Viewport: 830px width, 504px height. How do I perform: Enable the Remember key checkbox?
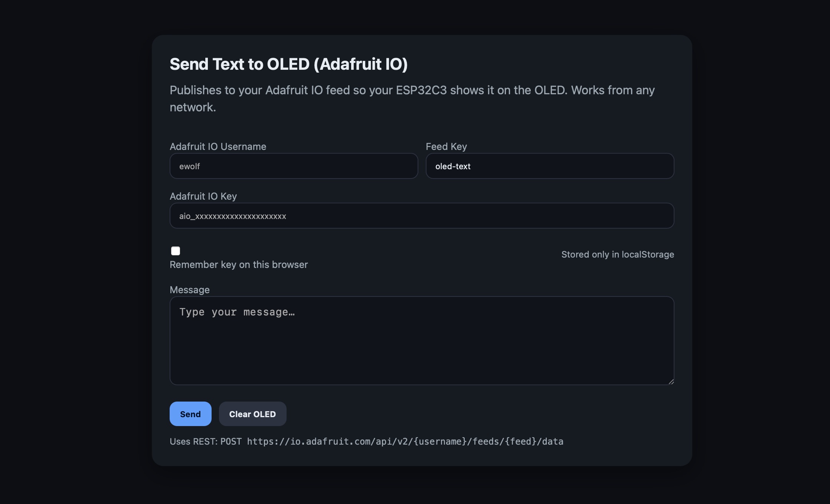pos(176,251)
